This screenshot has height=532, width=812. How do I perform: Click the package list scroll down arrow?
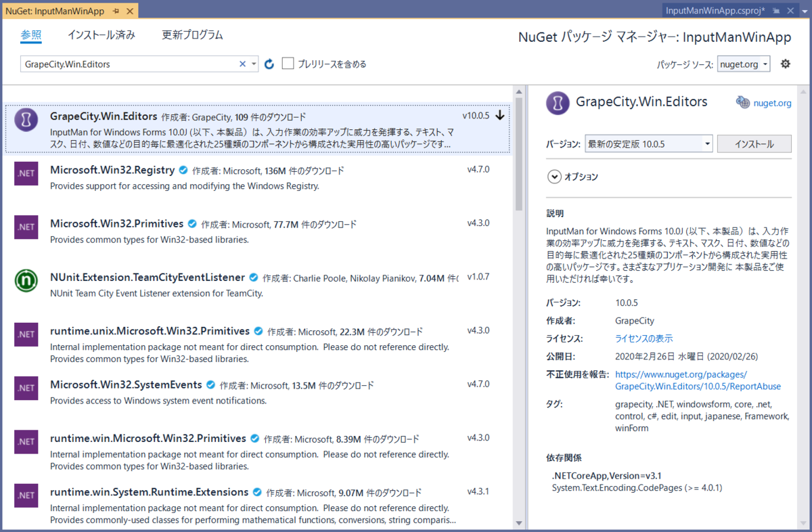519,523
